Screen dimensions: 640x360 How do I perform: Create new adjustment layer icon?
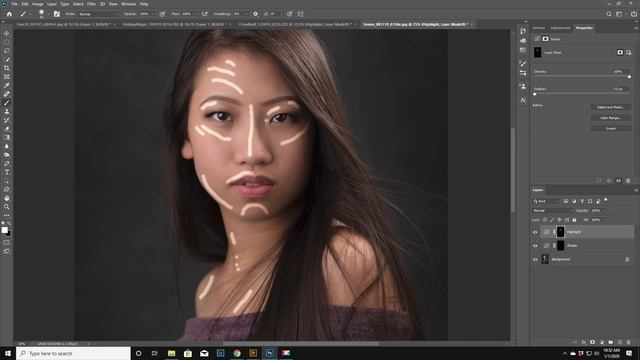(601, 342)
